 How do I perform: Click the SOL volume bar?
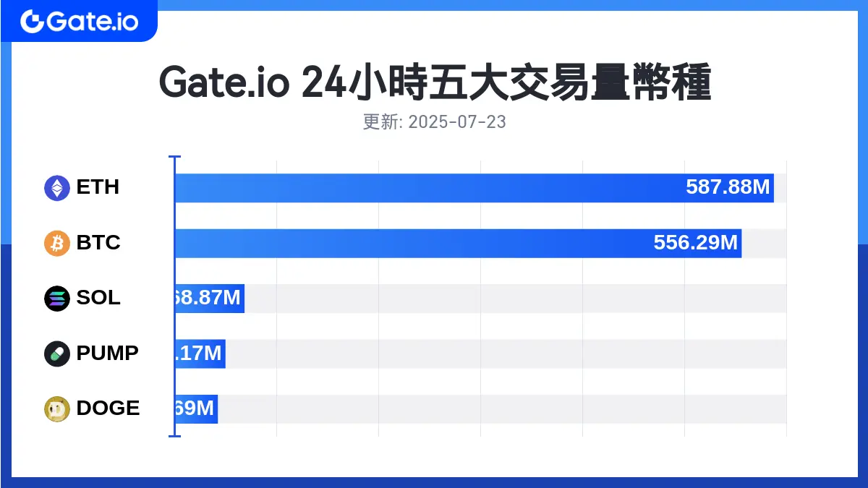[x=210, y=299]
